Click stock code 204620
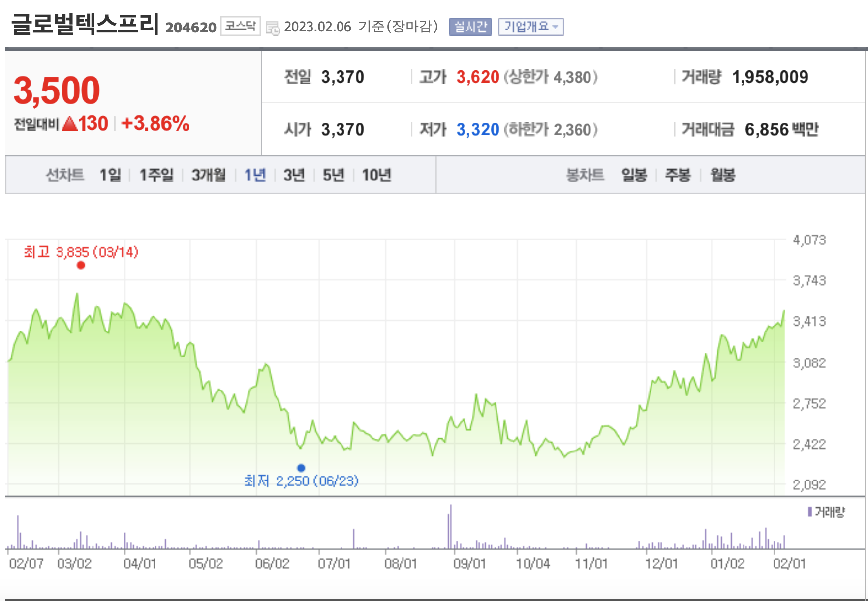This screenshot has height=601, width=868. (191, 27)
